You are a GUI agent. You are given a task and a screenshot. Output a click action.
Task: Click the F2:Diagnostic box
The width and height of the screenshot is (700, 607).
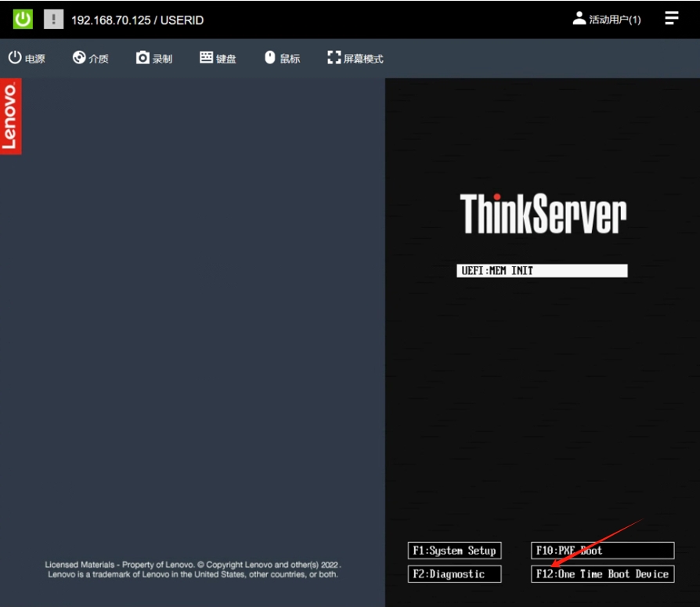click(454, 574)
